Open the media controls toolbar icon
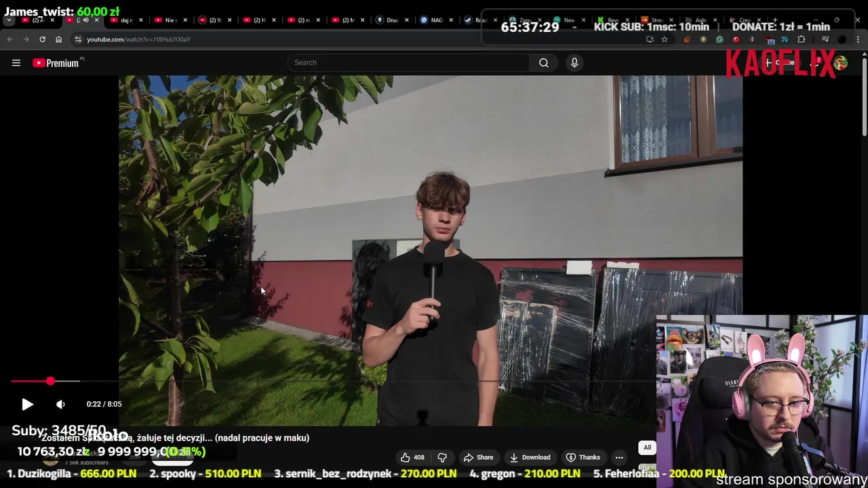Viewport: 868px width, 488px height. [825, 39]
